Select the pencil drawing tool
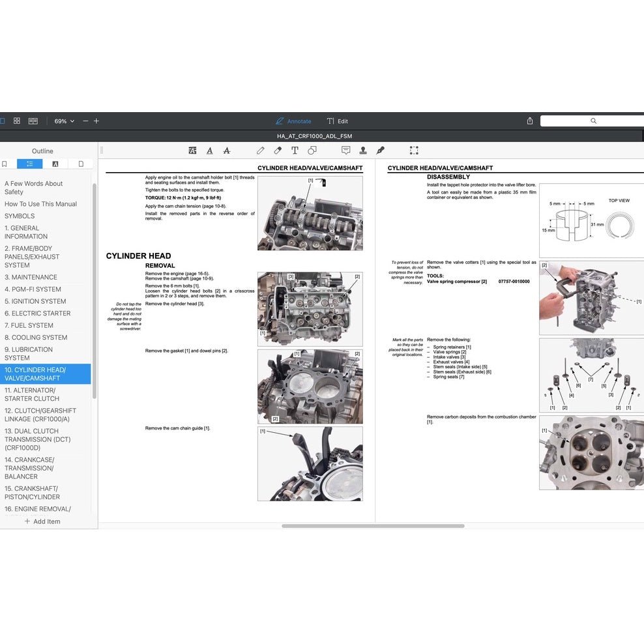Image resolution: width=644 pixels, height=644 pixels. [261, 151]
